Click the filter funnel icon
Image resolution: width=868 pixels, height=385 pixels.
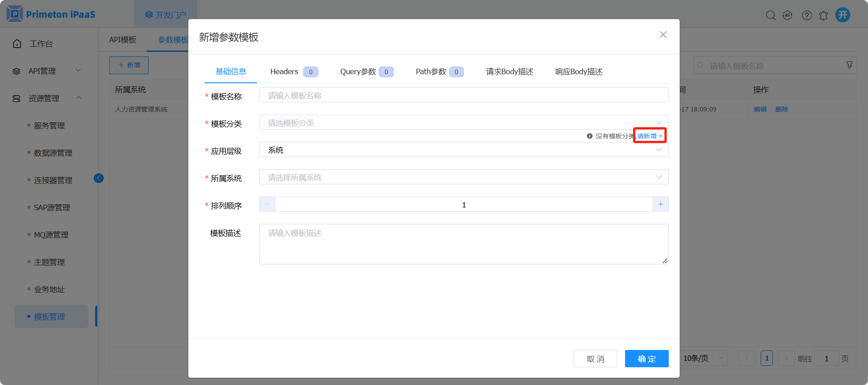click(849, 65)
